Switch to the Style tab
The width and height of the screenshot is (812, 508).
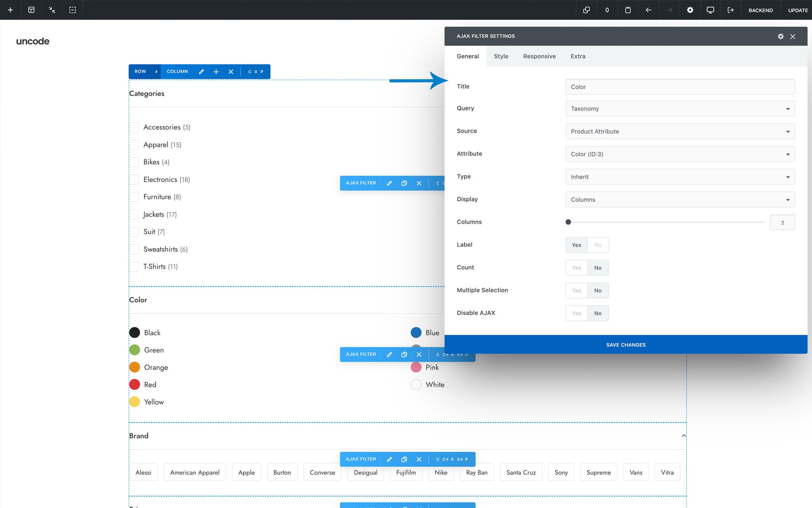501,56
